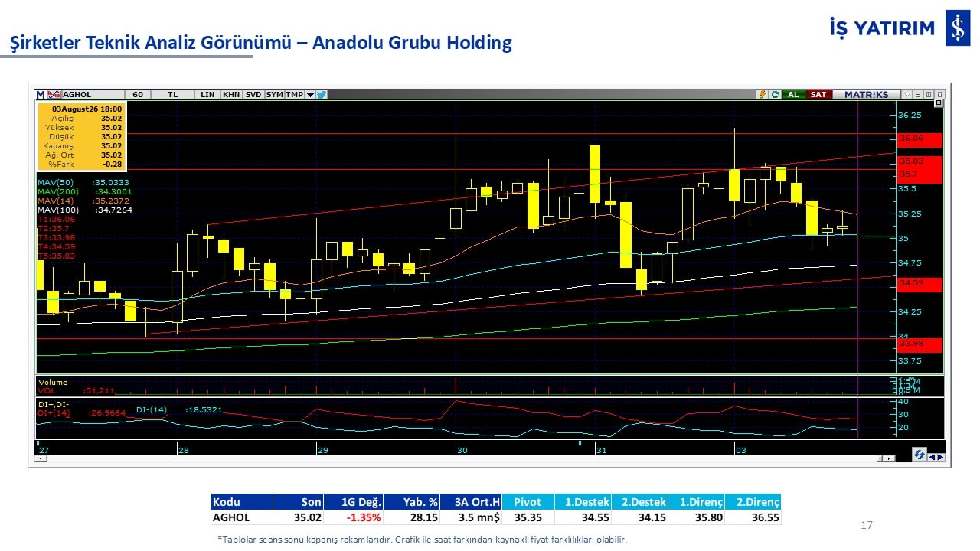Click the DI-(14) indicator label
Screen dimensions: 980x551
pos(152,410)
